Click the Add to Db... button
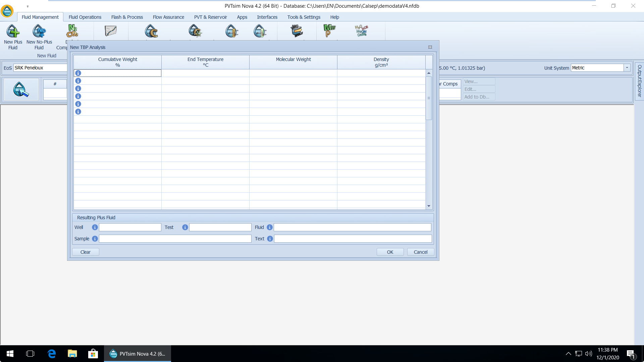 pos(479,97)
